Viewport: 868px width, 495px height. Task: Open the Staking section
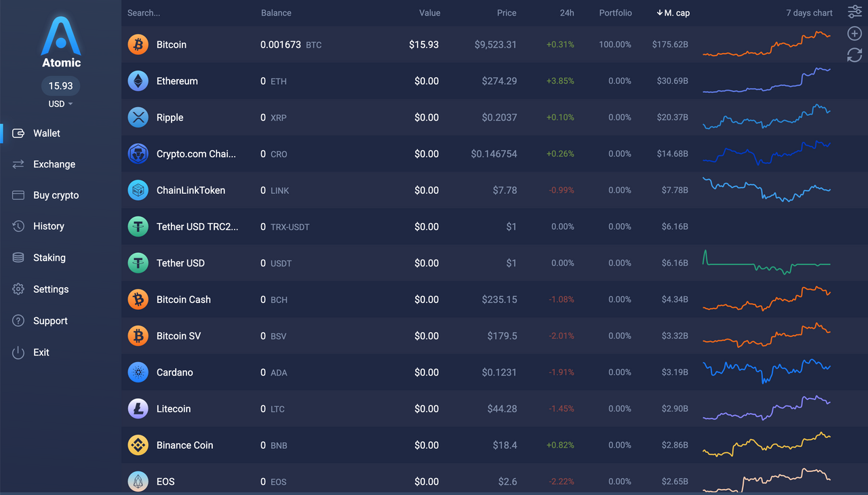click(x=50, y=258)
